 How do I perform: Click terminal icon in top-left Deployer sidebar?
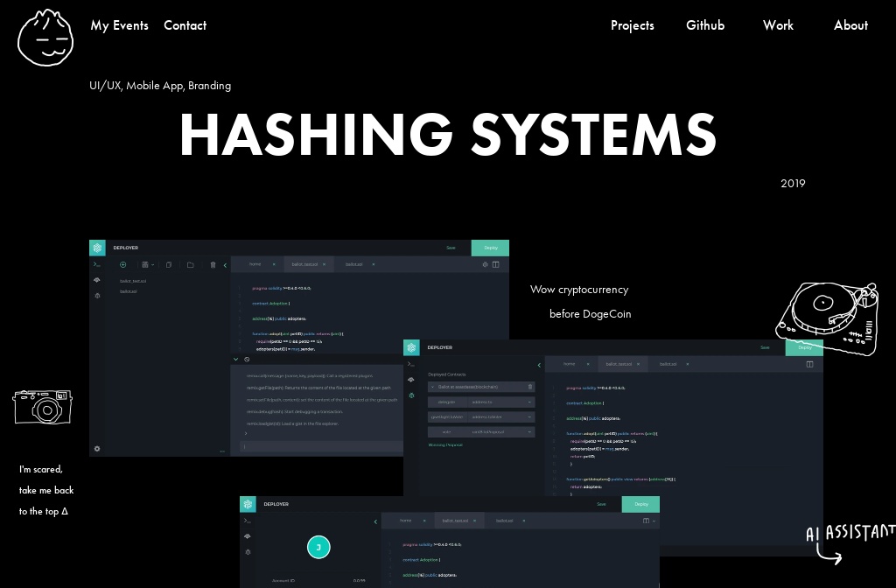(x=97, y=264)
